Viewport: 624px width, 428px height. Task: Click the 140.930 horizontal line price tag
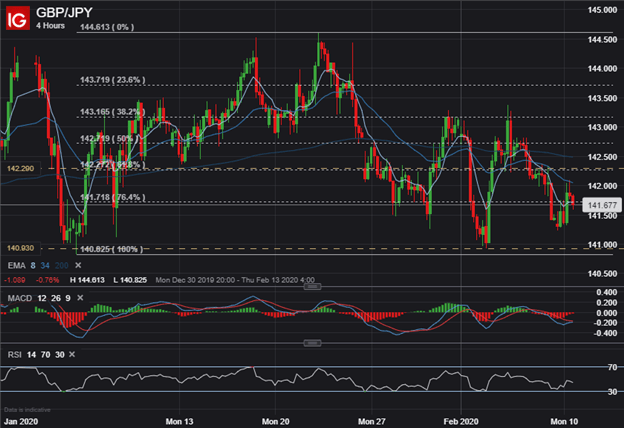point(20,248)
